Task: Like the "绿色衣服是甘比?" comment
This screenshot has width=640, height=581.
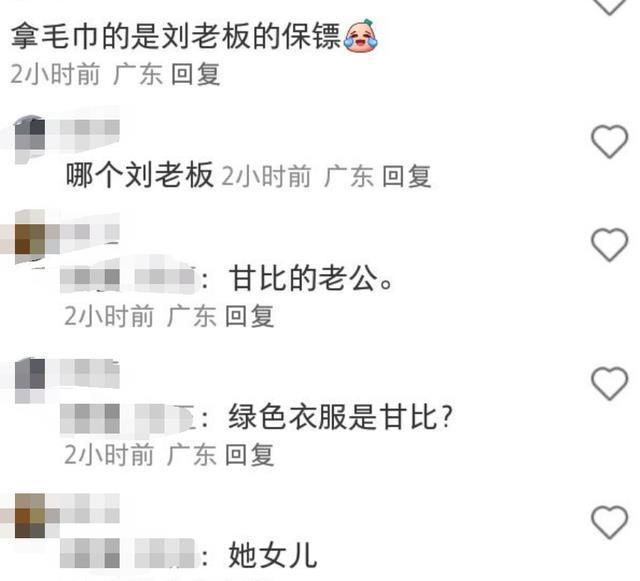Action: click(609, 383)
